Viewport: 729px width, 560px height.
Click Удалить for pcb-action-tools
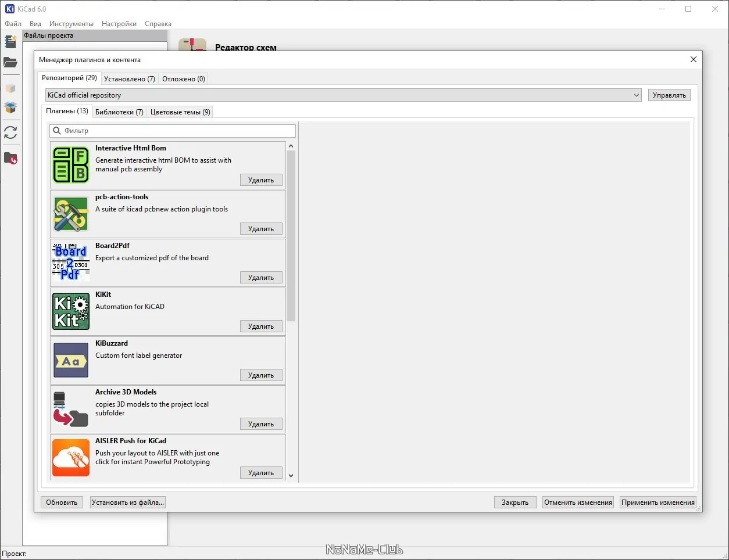pyautogui.click(x=261, y=229)
